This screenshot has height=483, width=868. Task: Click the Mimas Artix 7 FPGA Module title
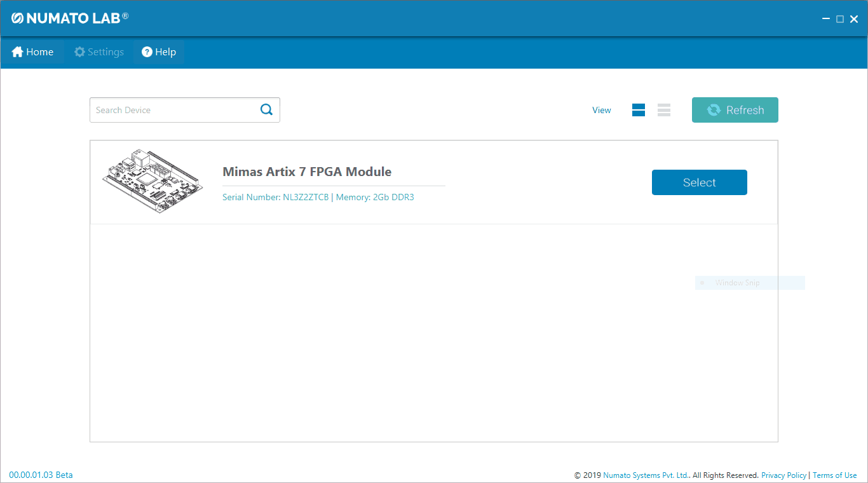click(307, 172)
